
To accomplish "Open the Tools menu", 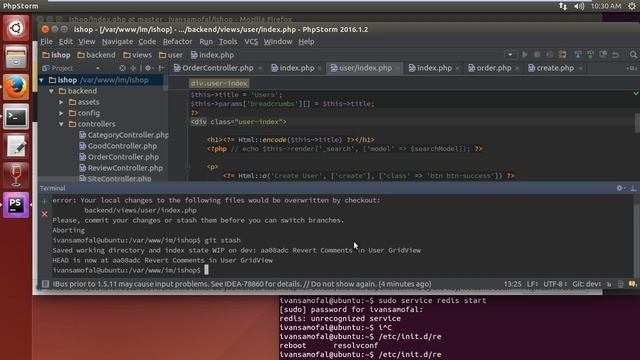I will [x=228, y=42].
